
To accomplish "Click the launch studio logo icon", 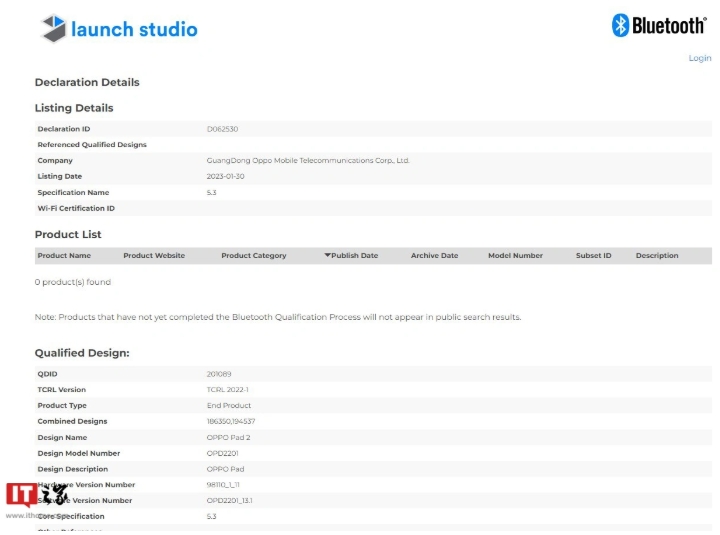I will click(53, 28).
